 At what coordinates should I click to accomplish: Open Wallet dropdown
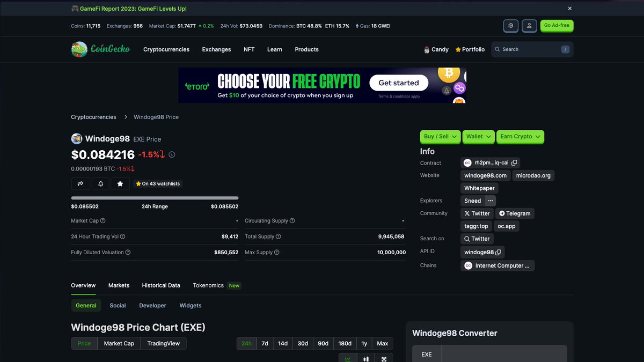coord(479,137)
